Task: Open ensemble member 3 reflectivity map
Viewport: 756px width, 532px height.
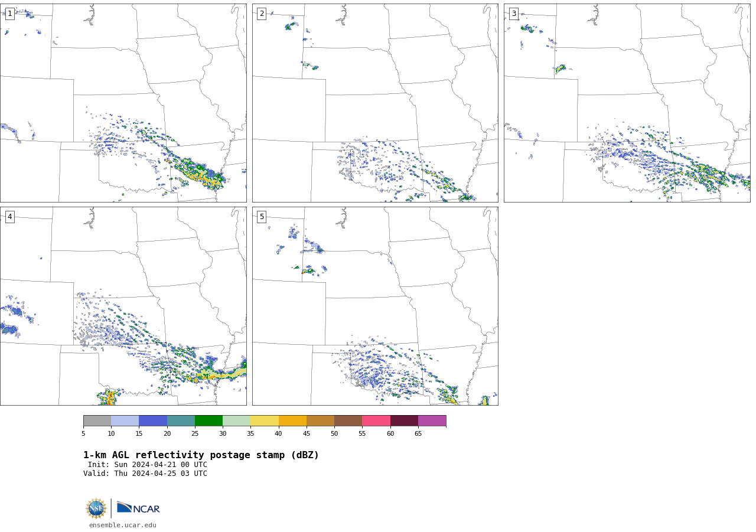Action: 627,103
